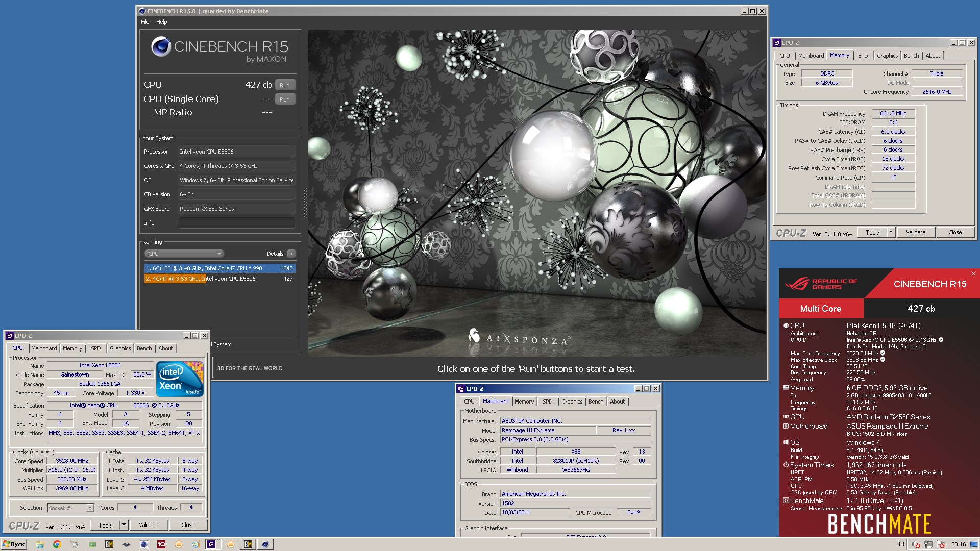
Task: Open the File menu in Cinebench
Action: coord(145,22)
